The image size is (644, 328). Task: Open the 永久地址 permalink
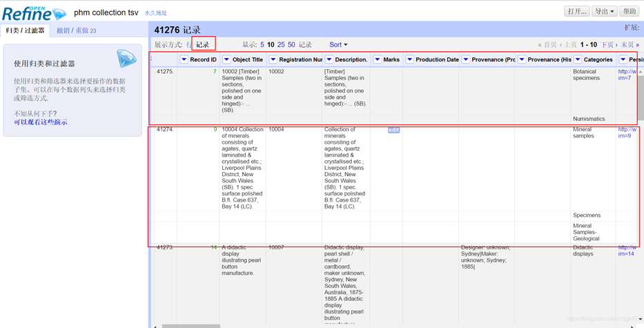point(156,13)
